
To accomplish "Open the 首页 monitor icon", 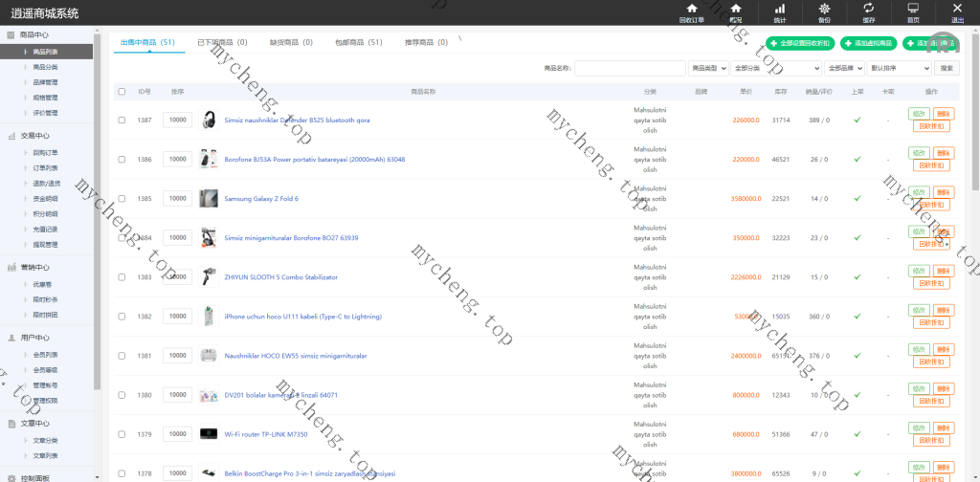I will (913, 9).
